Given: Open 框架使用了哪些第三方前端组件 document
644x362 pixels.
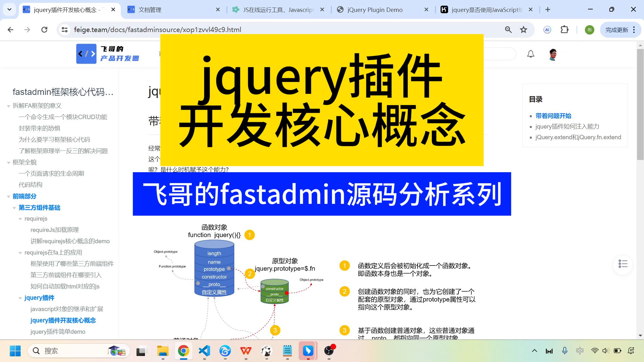Looking at the screenshot, I should [x=72, y=264].
